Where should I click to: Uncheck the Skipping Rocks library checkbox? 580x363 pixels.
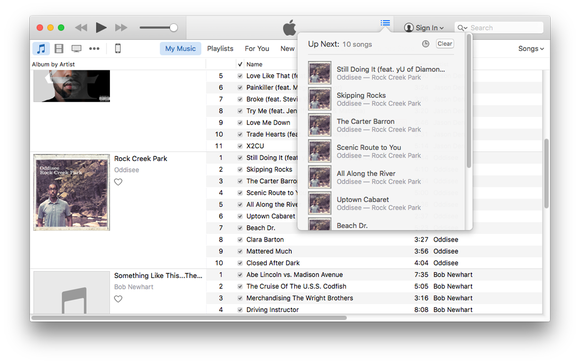click(x=240, y=169)
